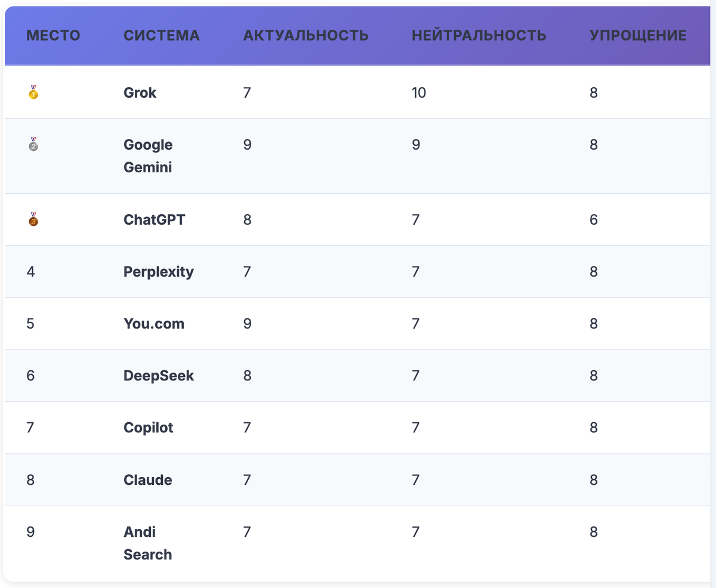Click the gold first-place medal icon
This screenshot has height=588, width=716.
[x=33, y=92]
